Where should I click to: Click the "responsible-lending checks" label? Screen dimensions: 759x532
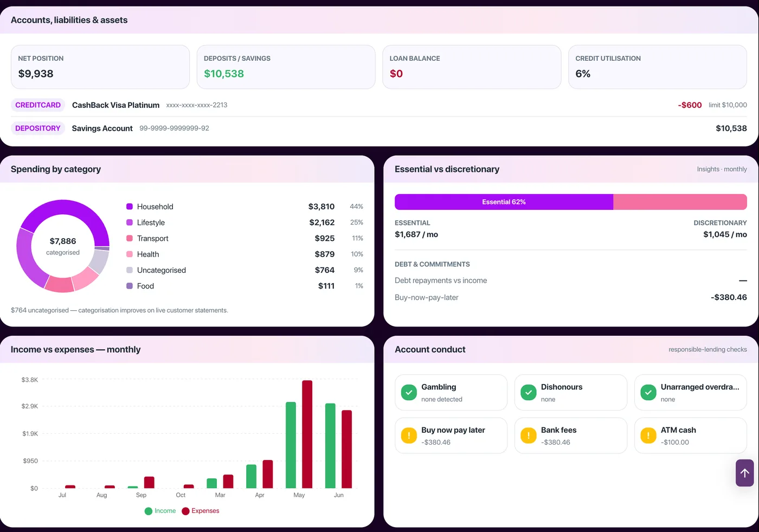tap(708, 350)
